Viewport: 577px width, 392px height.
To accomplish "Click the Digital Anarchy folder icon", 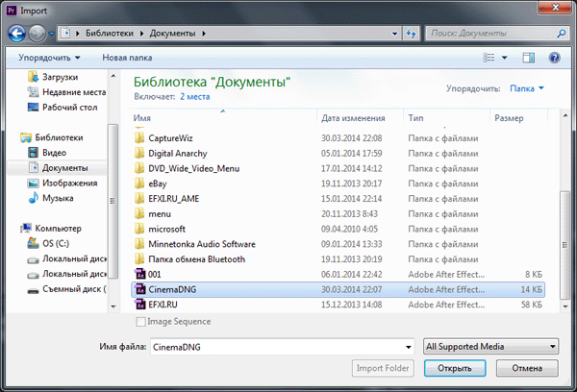I will [139, 152].
